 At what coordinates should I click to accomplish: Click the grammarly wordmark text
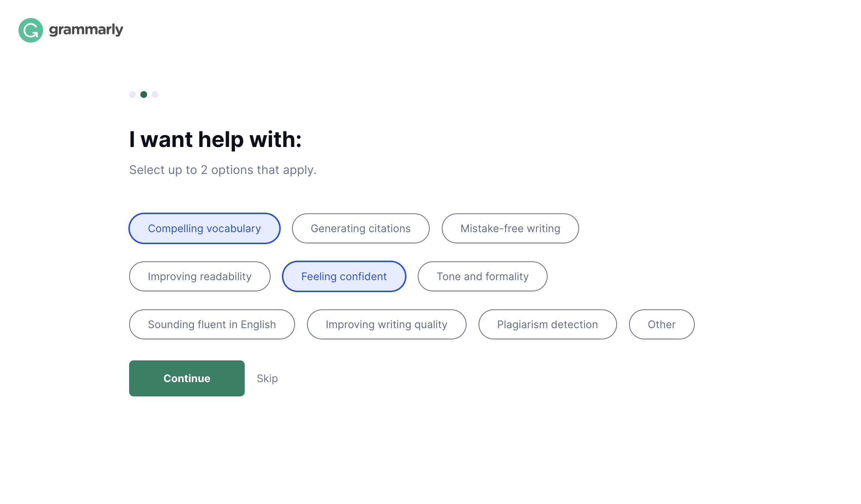point(86,30)
